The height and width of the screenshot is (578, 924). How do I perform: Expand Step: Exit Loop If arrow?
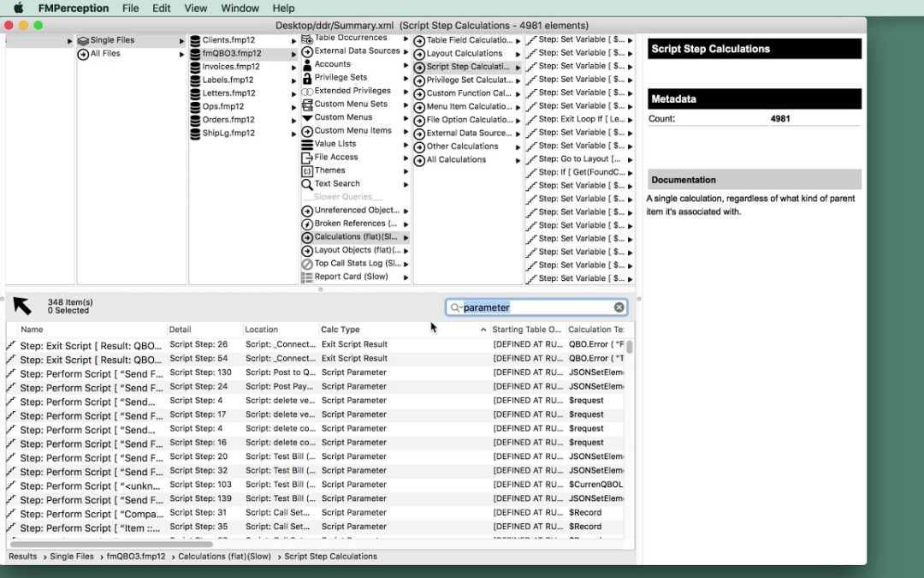pyautogui.click(x=630, y=121)
